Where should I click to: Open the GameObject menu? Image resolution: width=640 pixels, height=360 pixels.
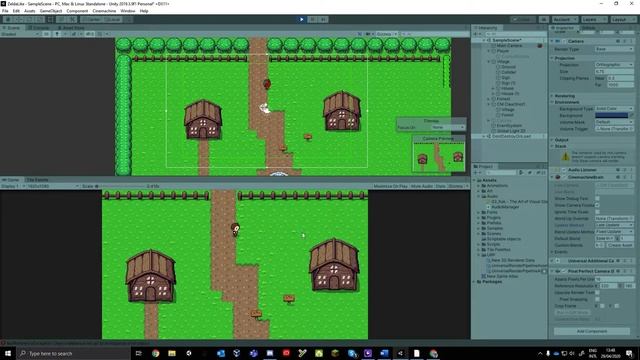(51, 11)
